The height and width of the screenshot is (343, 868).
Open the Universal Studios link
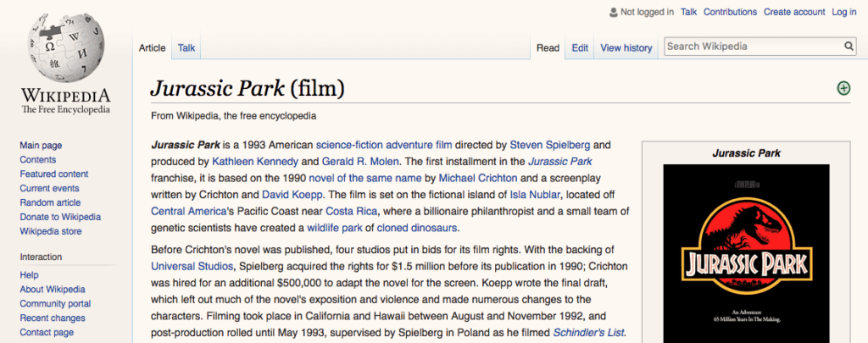coord(192,267)
